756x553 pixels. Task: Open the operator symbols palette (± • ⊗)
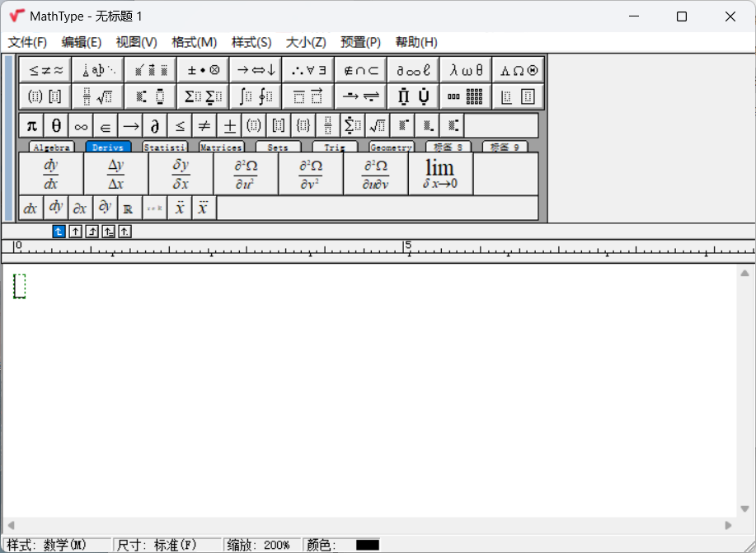pos(204,70)
